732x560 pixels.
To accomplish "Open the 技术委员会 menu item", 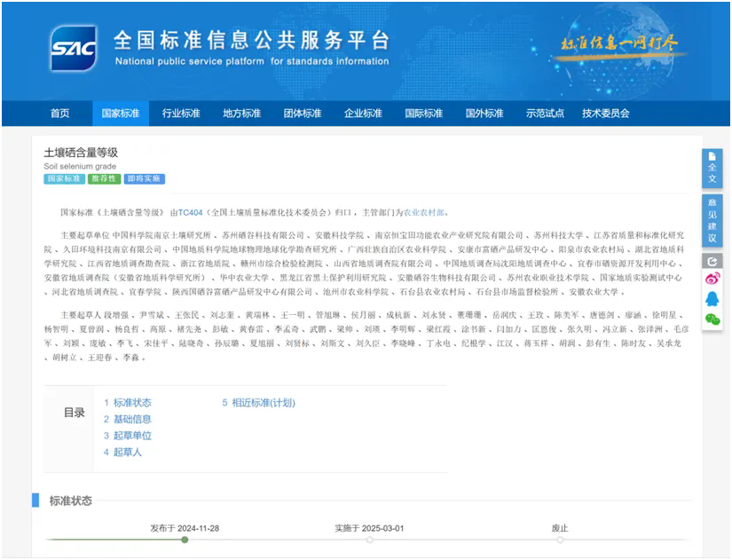I will tap(605, 114).
